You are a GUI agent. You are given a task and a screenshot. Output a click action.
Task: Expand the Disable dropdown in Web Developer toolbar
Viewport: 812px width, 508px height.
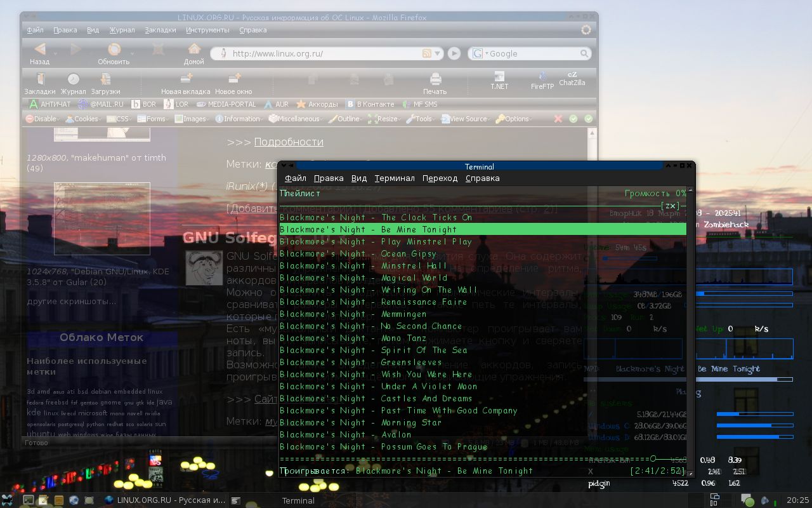pos(43,119)
